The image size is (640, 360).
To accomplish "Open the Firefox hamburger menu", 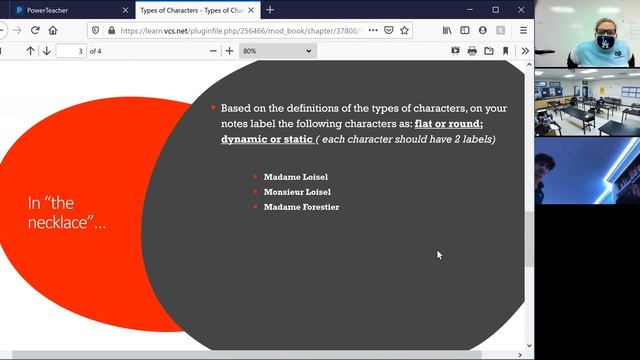I will 523,30.
